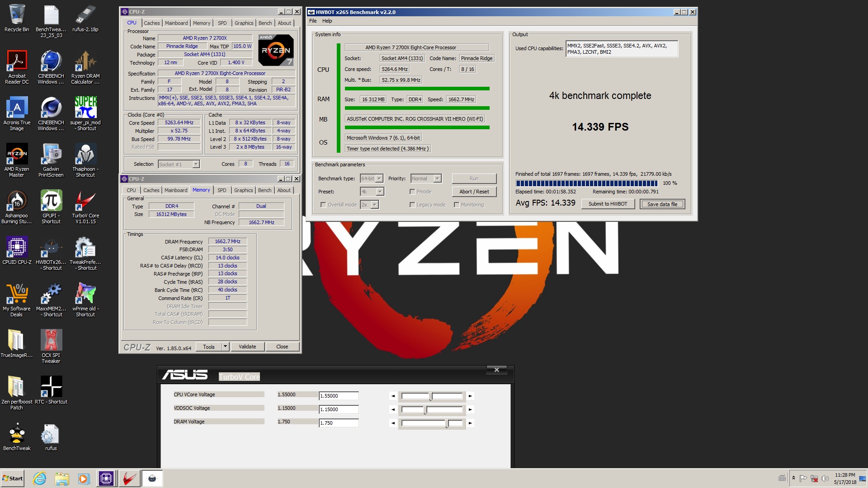This screenshot has height=488, width=868.
Task: Open Acrobat Reader DC shortcut
Action: pos(17,67)
